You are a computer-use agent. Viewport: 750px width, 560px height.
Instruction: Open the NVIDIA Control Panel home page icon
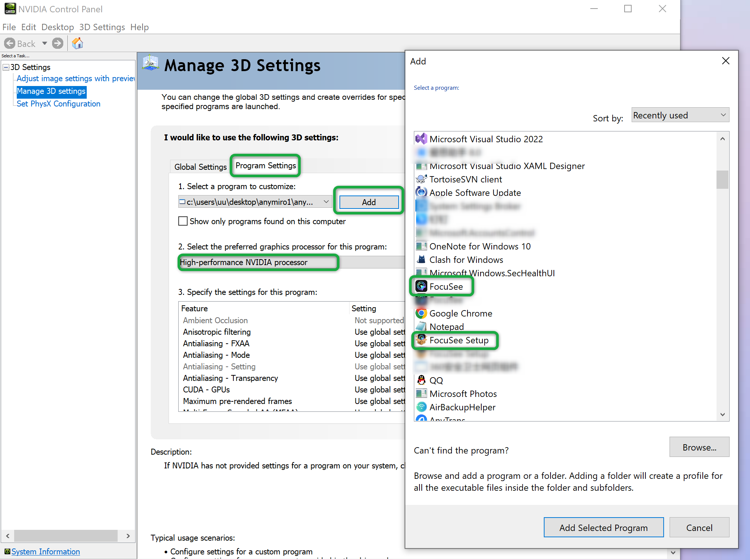[77, 43]
